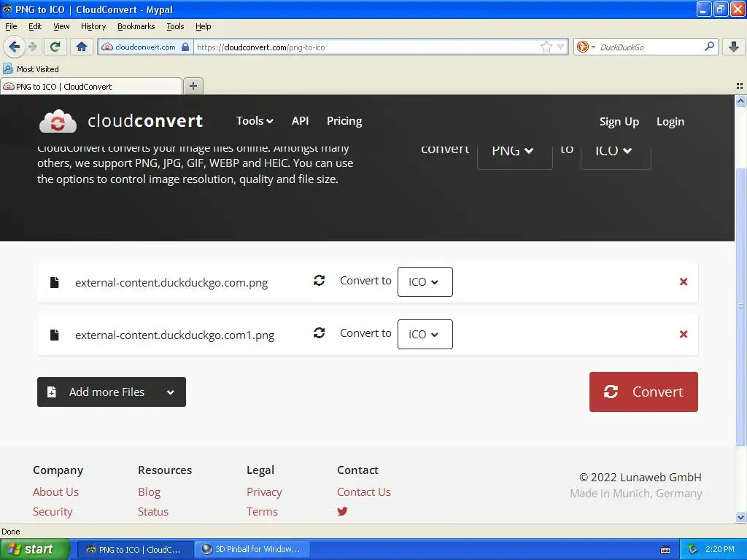Open the Downloads arrow button
747x560 pixels.
tap(734, 47)
